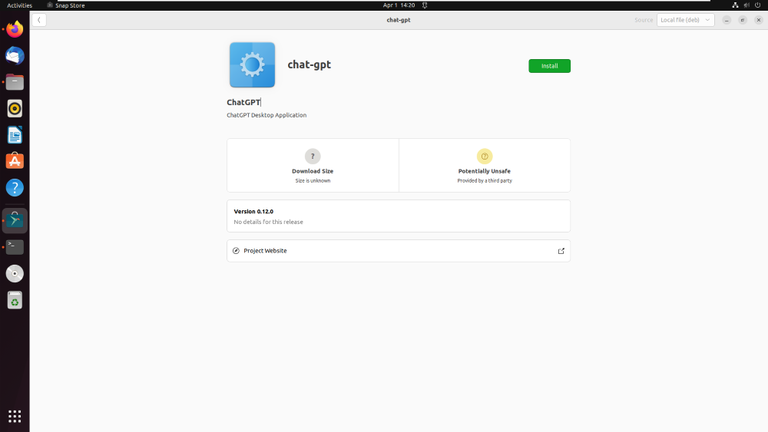Click Provided by a third party text

point(484,181)
